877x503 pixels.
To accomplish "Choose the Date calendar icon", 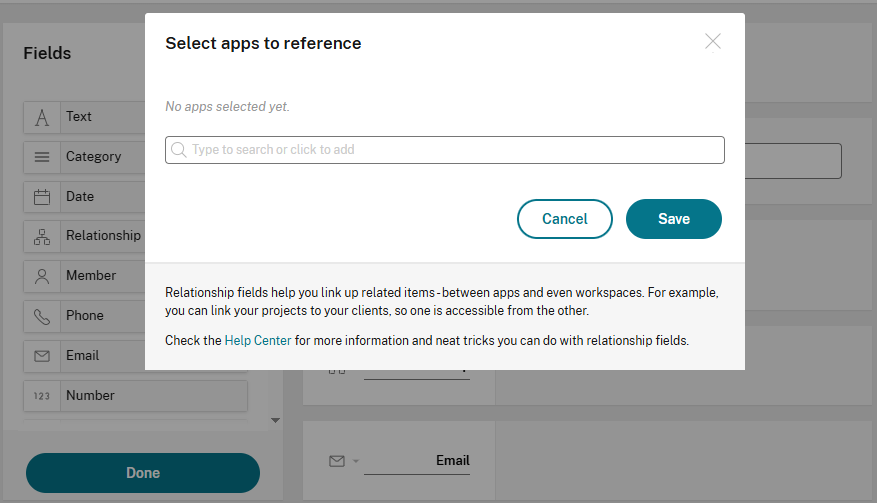I will (42, 197).
